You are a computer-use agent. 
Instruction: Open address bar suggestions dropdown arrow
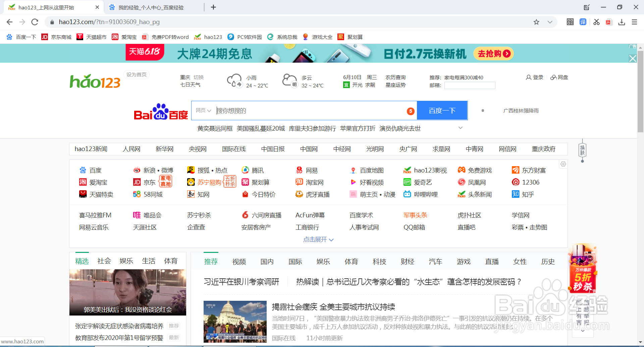pyautogui.click(x=550, y=22)
